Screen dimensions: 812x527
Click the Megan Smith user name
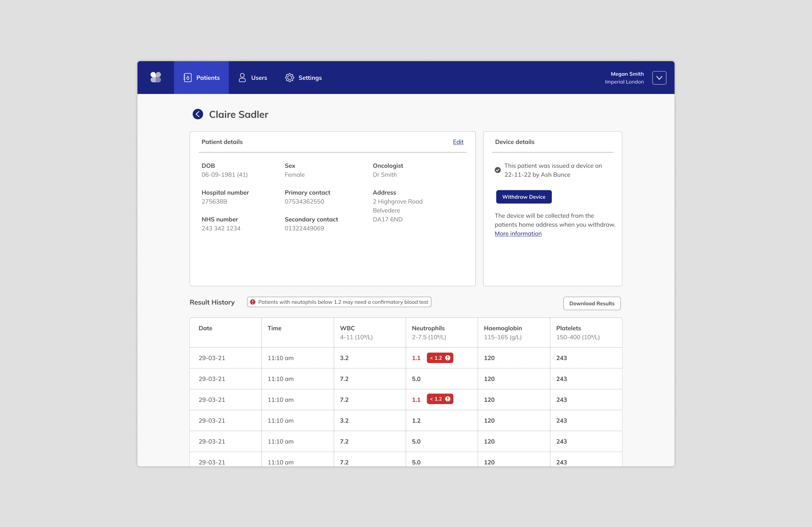tap(627, 74)
